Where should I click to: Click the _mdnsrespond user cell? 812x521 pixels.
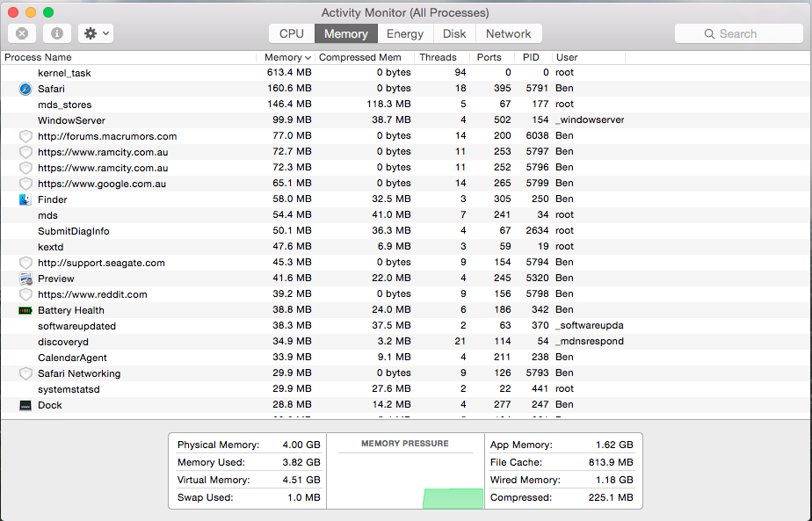click(590, 341)
